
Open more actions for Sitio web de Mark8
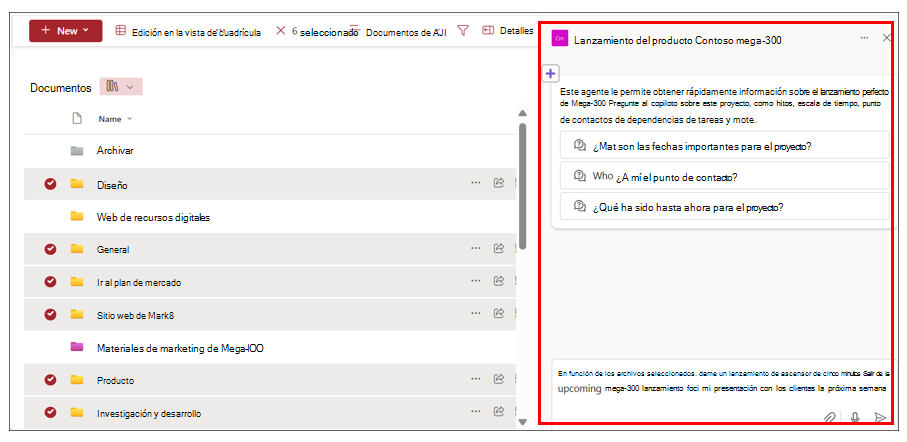pyautogui.click(x=475, y=314)
